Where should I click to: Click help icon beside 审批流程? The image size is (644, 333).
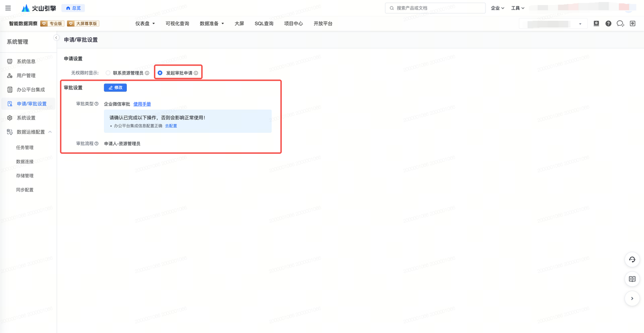(97, 144)
